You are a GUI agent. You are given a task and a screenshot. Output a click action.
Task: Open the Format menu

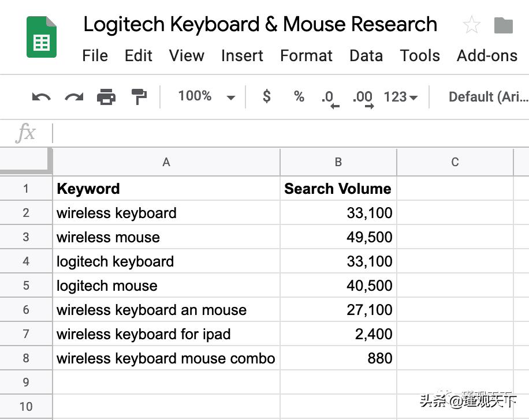pyautogui.click(x=306, y=56)
